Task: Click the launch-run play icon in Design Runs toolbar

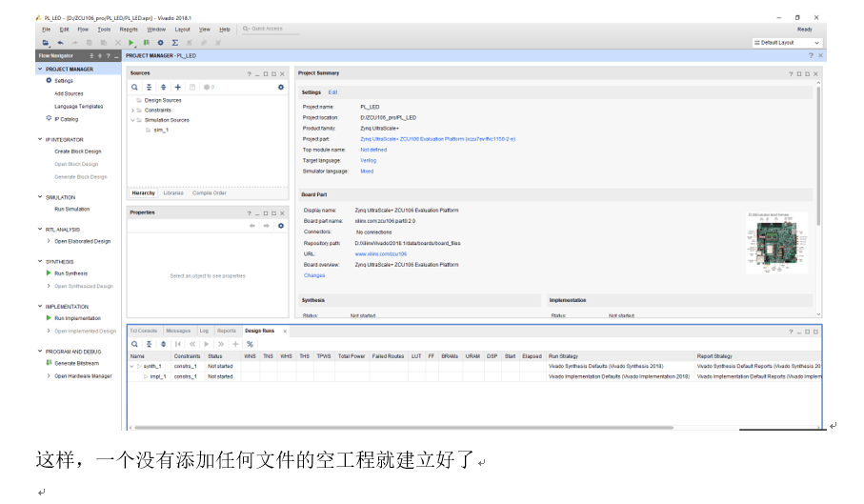Action: coord(207,344)
